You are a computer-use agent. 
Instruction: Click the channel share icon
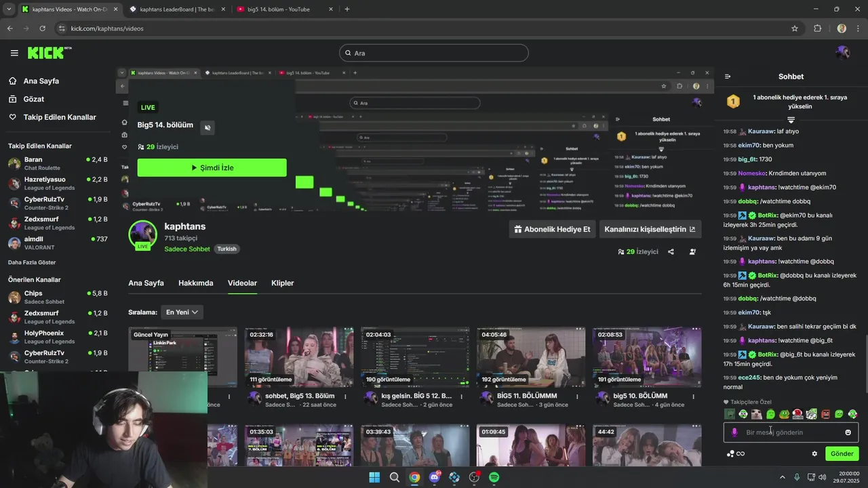(x=671, y=251)
